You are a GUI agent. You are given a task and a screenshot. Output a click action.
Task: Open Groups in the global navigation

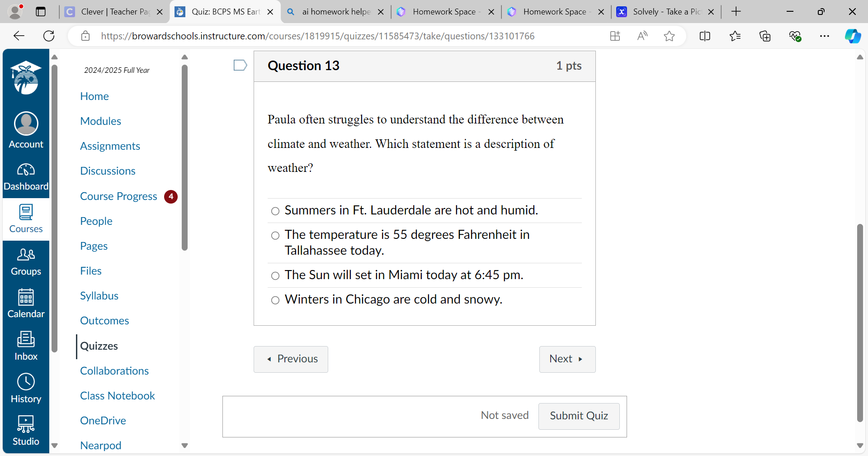click(26, 261)
